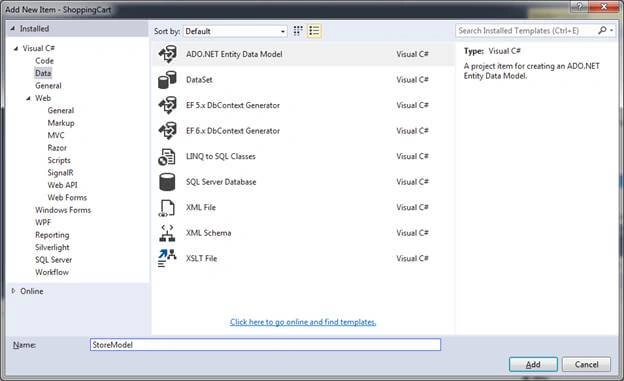Image resolution: width=624 pixels, height=381 pixels.
Task: Click the ADO.NET Entity Data Model label
Action: point(234,54)
